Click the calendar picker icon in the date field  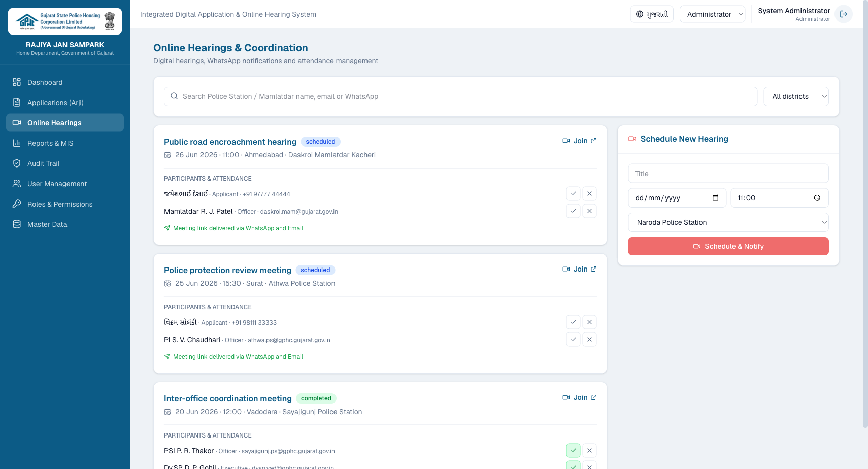[716, 198]
